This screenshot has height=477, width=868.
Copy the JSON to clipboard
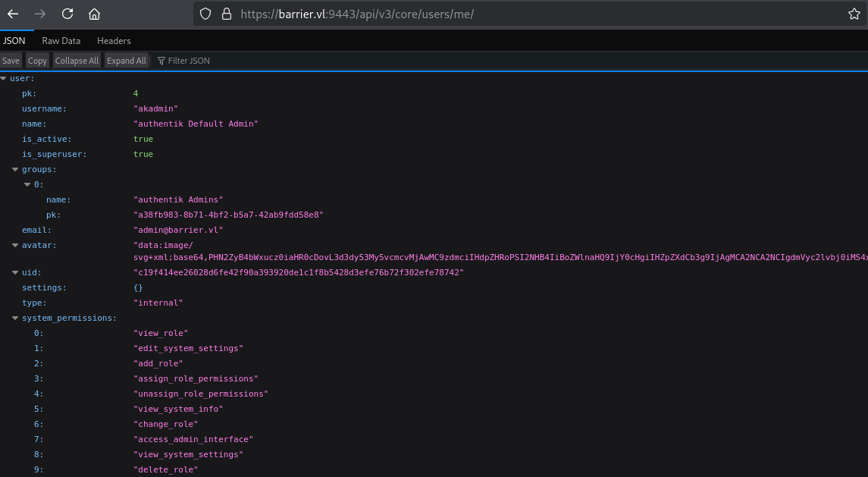coord(37,61)
